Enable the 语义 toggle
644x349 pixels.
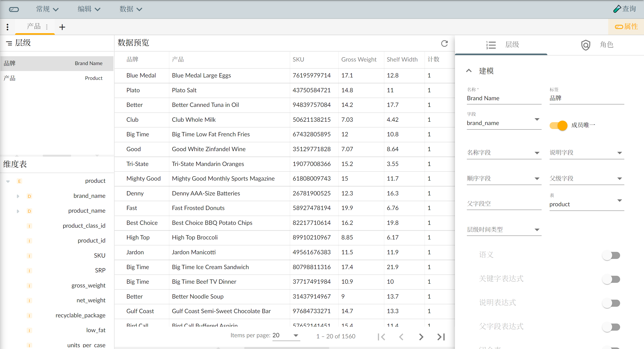[611, 255]
